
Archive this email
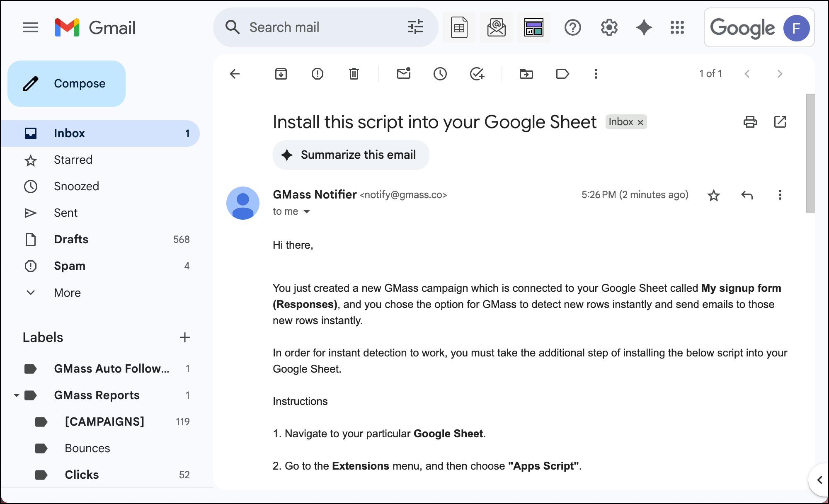(x=281, y=74)
